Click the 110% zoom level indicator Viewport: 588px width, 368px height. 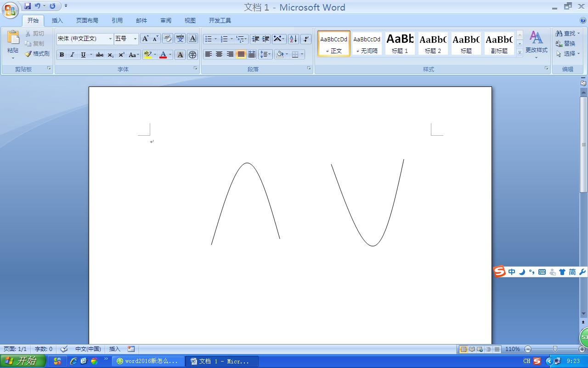513,349
